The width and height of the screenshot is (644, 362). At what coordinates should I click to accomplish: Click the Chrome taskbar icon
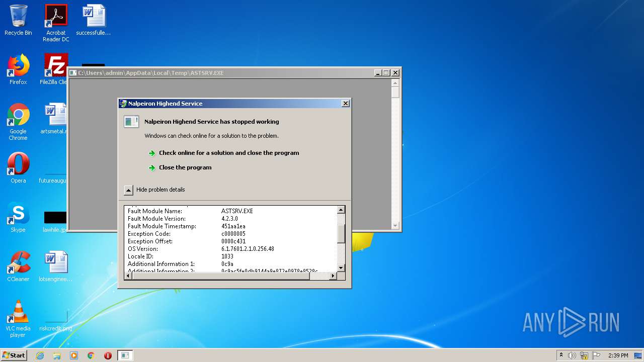coord(91,355)
